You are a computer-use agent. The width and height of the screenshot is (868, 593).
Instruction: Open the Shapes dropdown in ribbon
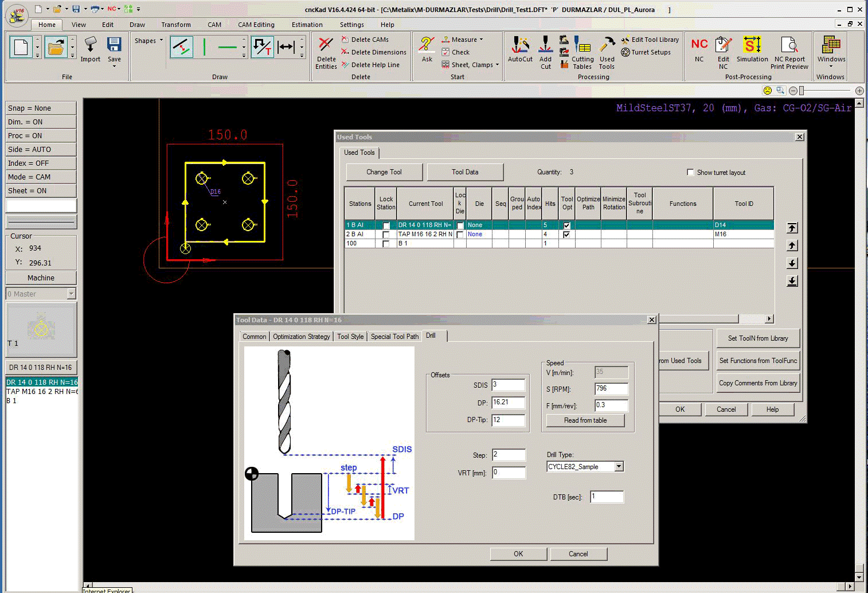coord(148,41)
